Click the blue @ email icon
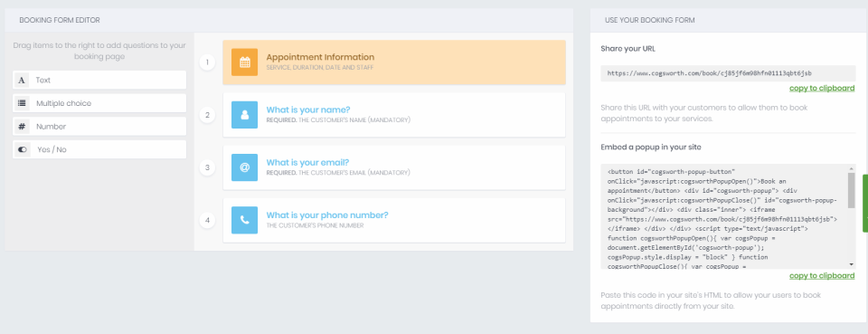Screen dimensions: 868x334 (x=244, y=167)
